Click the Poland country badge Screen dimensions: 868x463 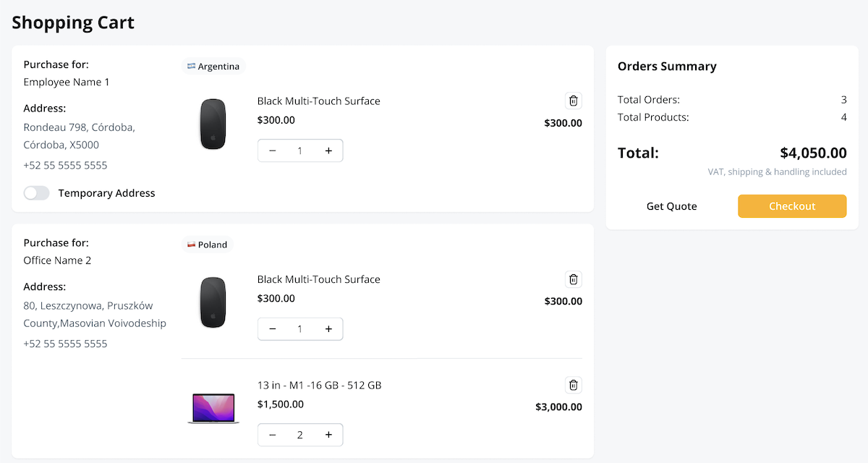(208, 244)
